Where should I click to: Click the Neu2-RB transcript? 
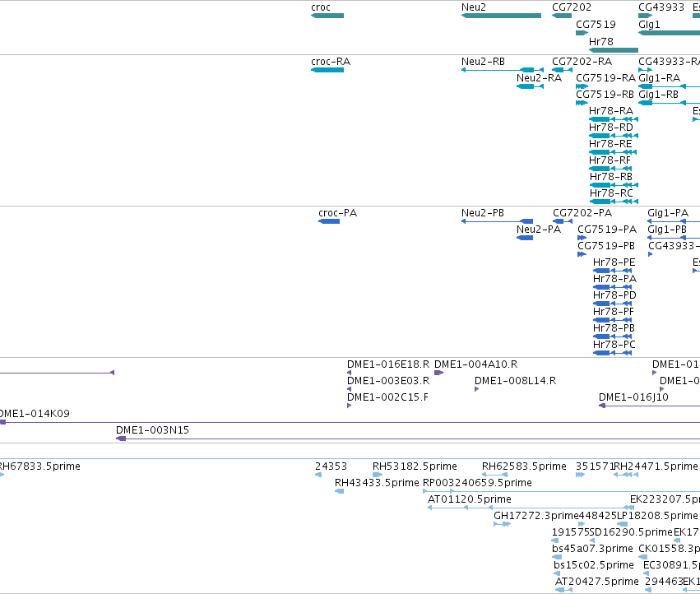coord(503,70)
